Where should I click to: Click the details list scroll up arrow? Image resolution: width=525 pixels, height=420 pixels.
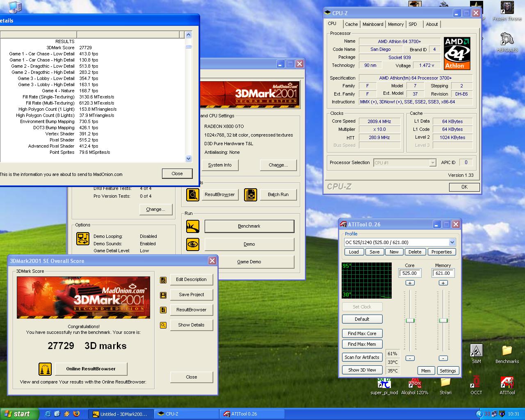click(x=189, y=35)
